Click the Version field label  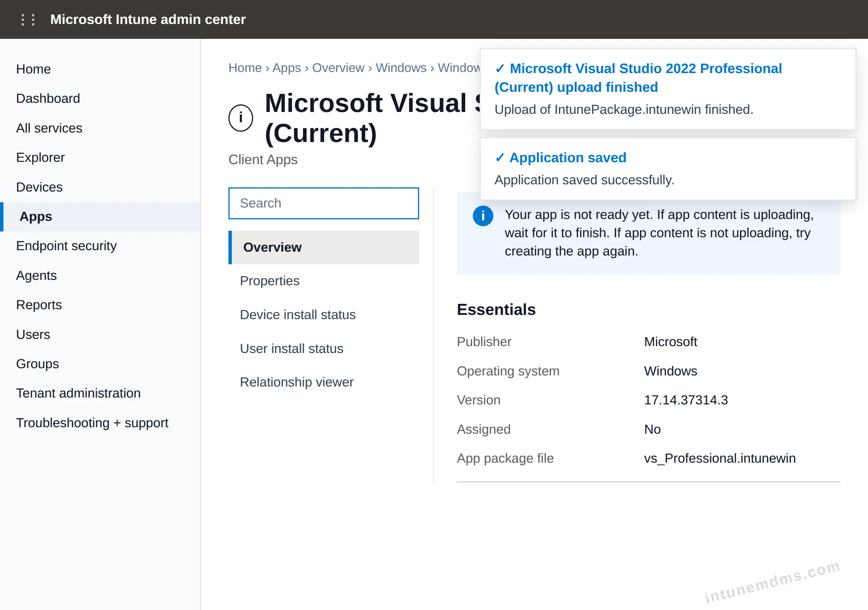pyautogui.click(x=479, y=400)
